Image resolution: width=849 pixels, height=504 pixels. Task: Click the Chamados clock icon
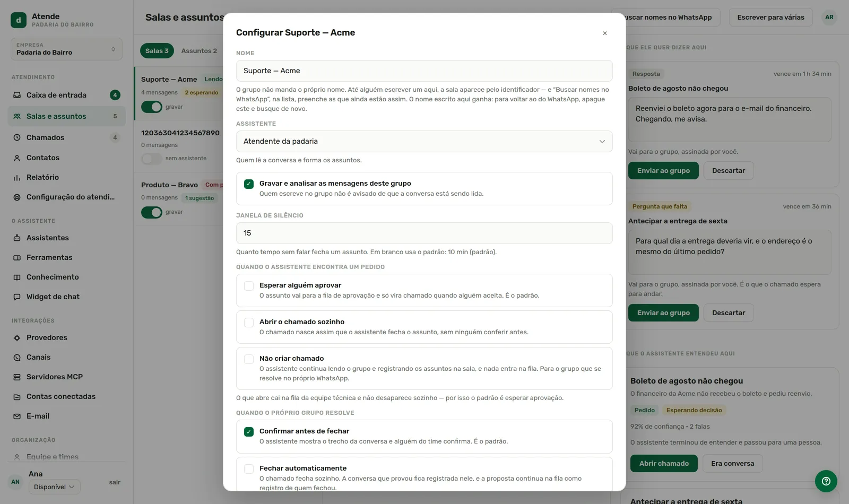point(17,137)
